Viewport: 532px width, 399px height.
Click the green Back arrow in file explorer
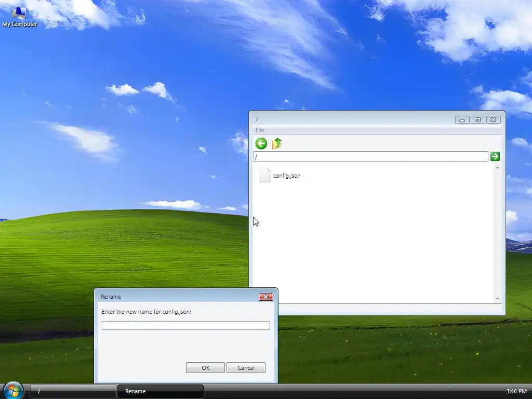[x=261, y=143]
